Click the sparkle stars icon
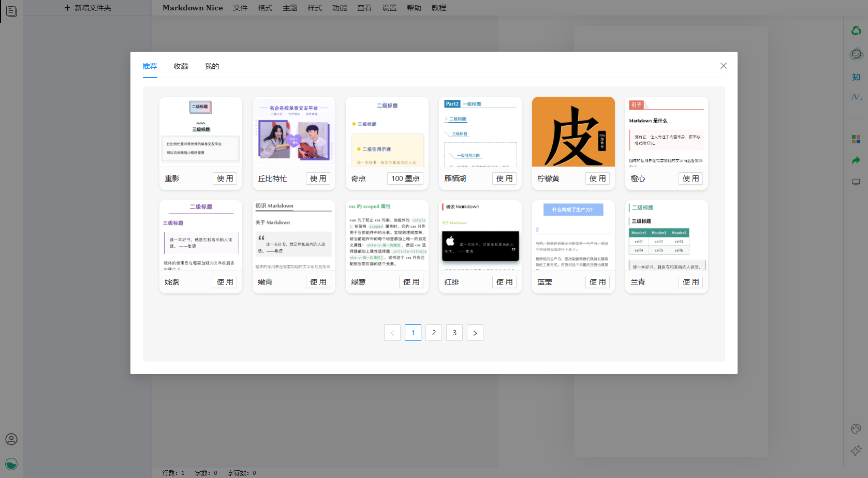Viewport: 868px width, 478px height. (x=856, y=451)
